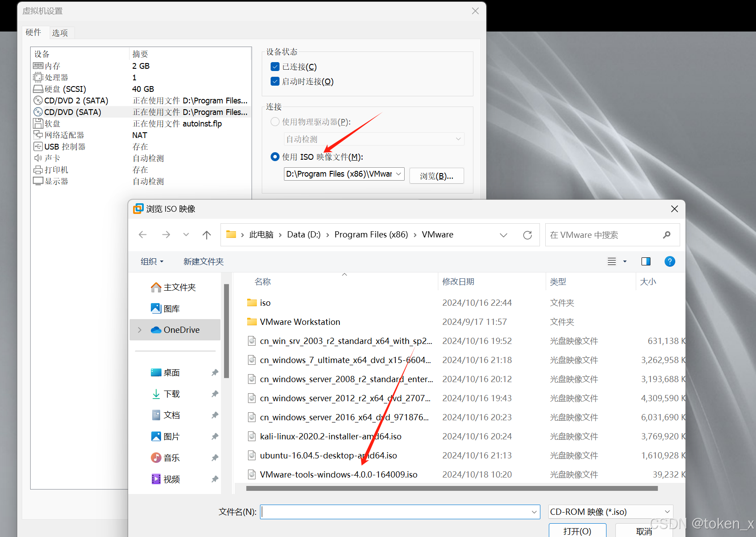
Task: Sort files by 修改日期 column header
Action: click(x=458, y=282)
